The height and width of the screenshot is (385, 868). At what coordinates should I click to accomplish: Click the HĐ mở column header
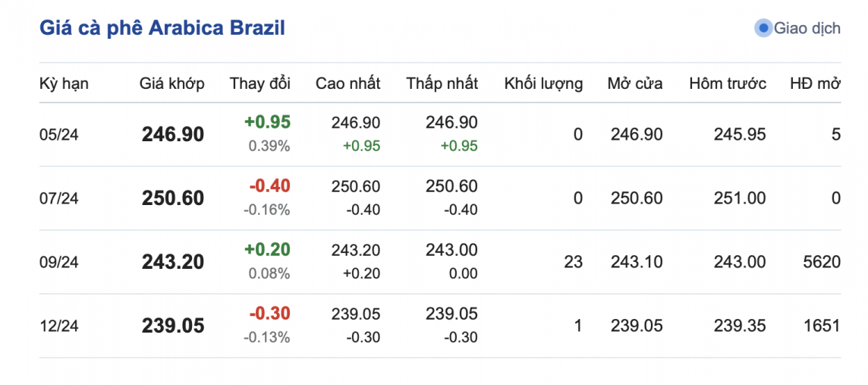click(x=815, y=84)
